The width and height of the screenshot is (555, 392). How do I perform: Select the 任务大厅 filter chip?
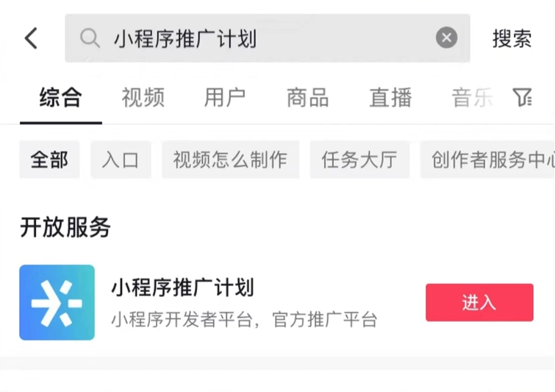point(359,160)
